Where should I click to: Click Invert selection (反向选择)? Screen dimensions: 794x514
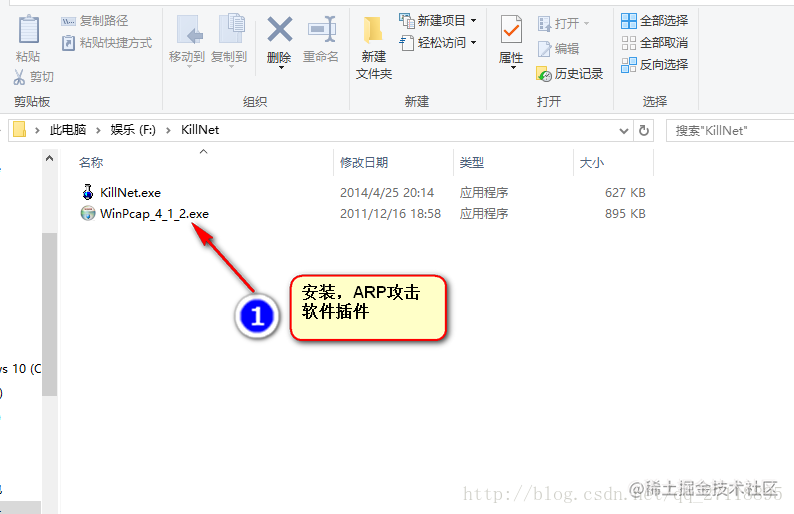coord(655,65)
